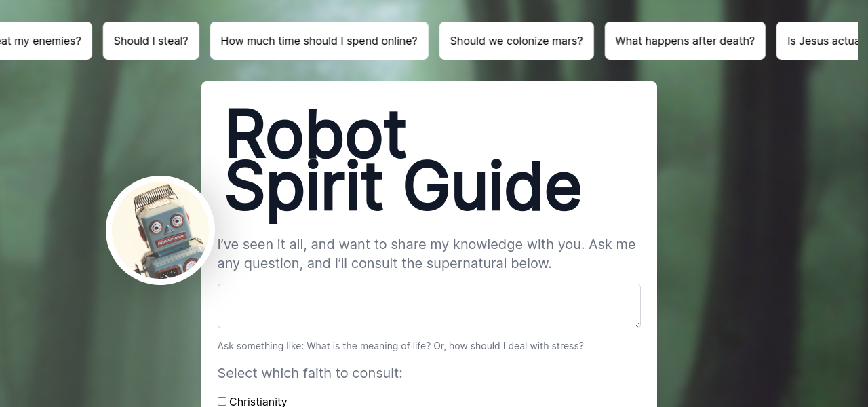Click the "I've seen it all" intro paragraph
The height and width of the screenshot is (407, 868).
point(427,254)
